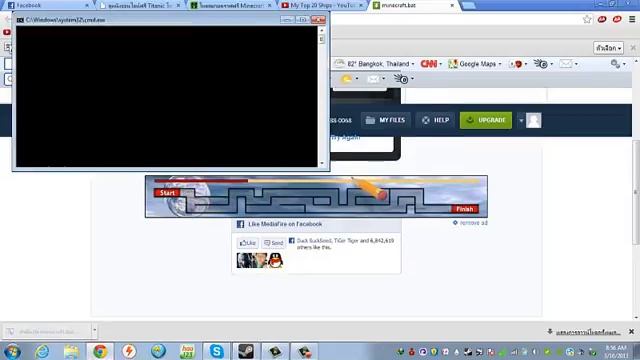
Task: Bookmark this page with the star icon
Action: (x=587, y=19)
